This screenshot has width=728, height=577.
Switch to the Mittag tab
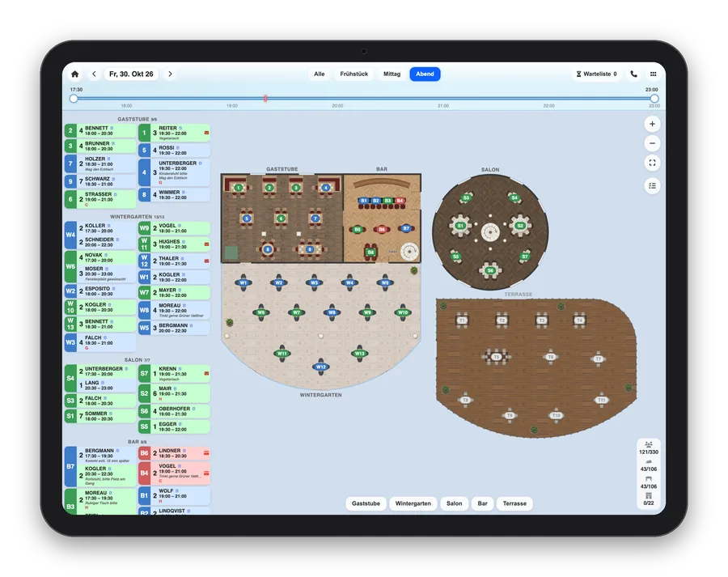pyautogui.click(x=392, y=74)
